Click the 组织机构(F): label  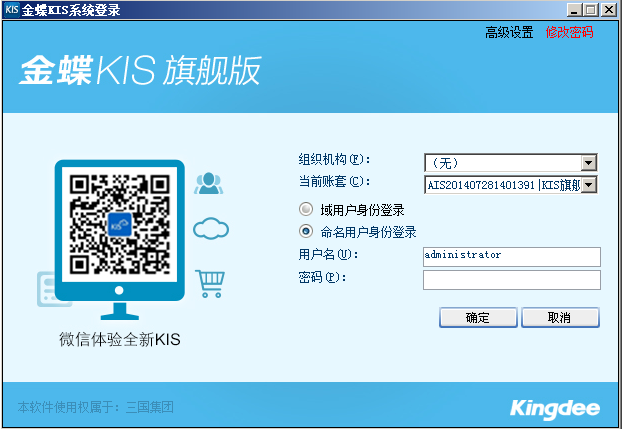(x=334, y=160)
